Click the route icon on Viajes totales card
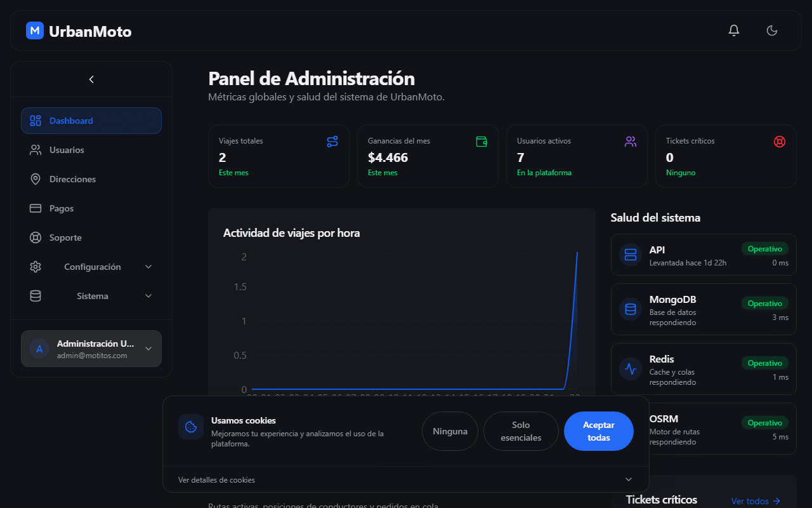Screen dimensions: 812x508 332,142
